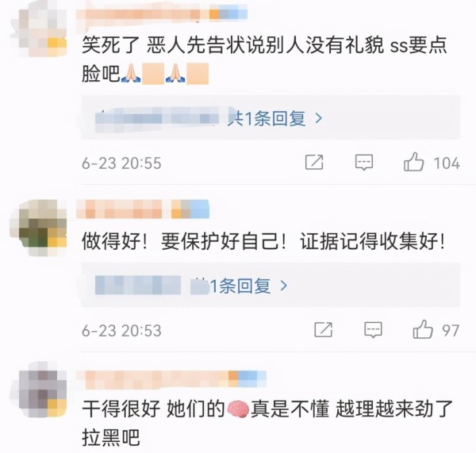
Task: Open the third commenter's username
Action: pos(171,379)
